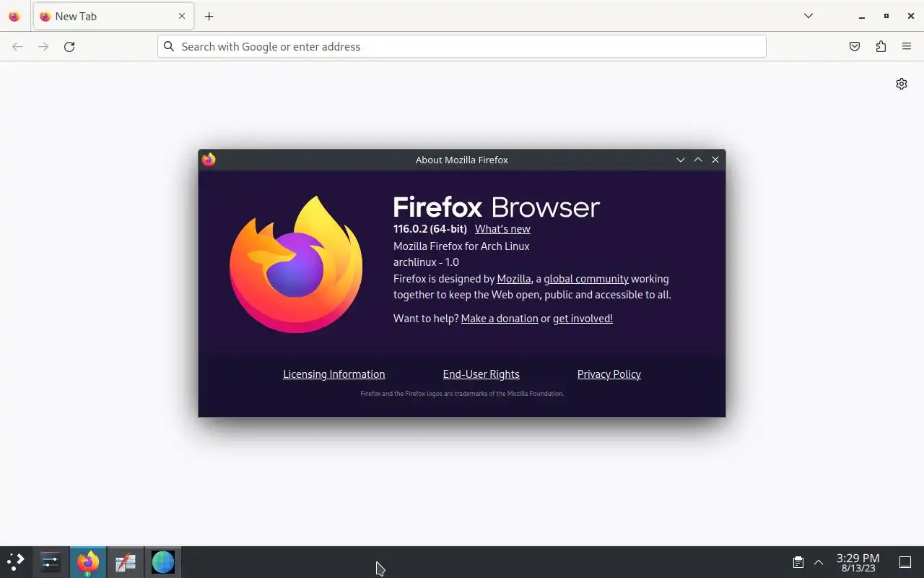Screen dimensions: 924x578
Task: Click the large Firefox logo image
Action: point(296,264)
